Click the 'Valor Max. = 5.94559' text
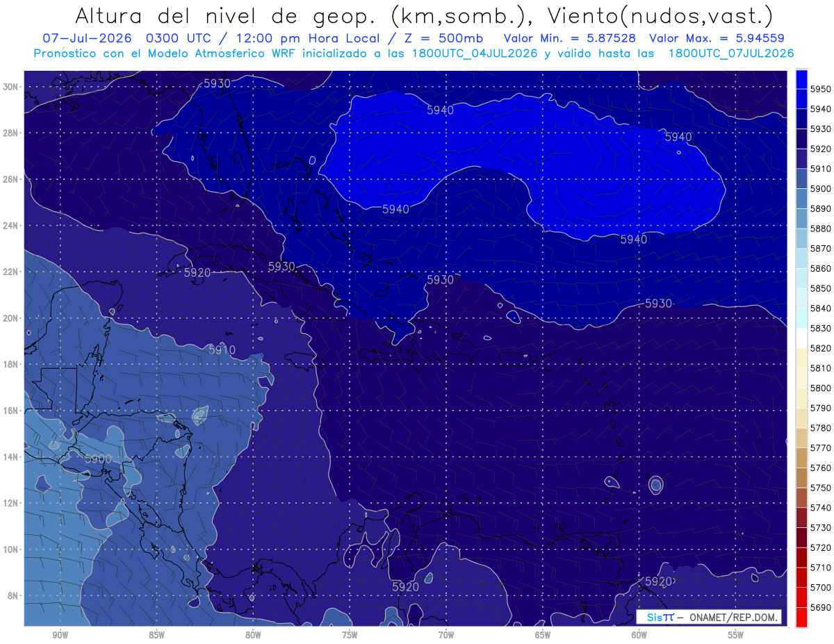 point(718,38)
